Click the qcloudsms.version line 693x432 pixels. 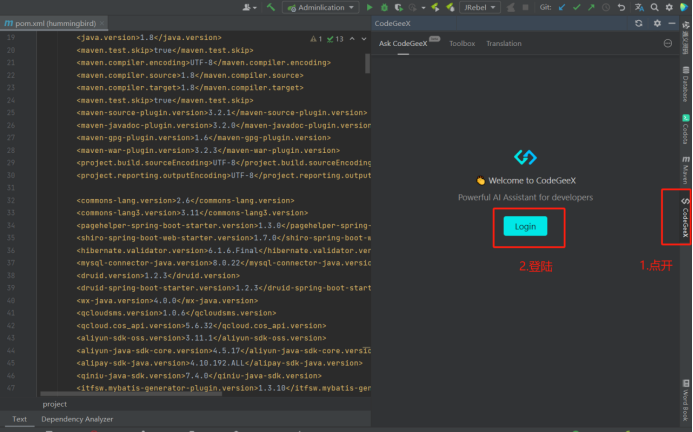pyautogui.click(x=176, y=313)
